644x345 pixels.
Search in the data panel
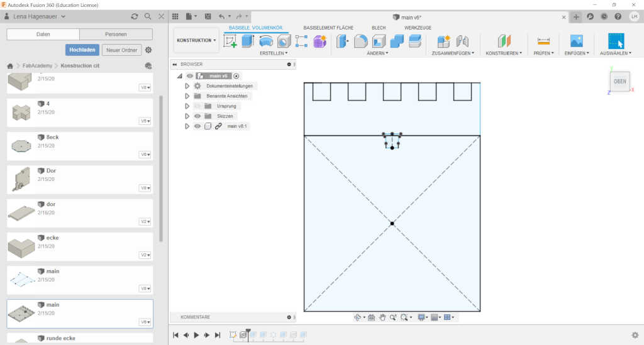(148, 16)
